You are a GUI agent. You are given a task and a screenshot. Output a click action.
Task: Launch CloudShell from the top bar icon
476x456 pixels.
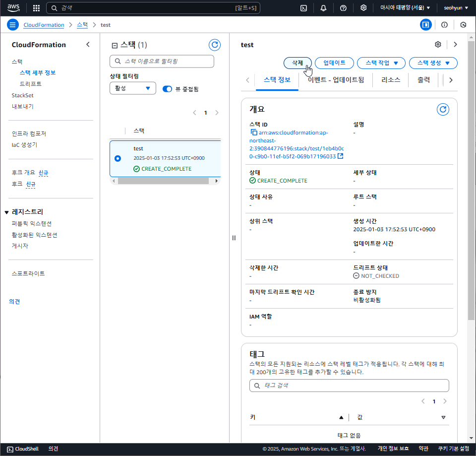coord(303,8)
